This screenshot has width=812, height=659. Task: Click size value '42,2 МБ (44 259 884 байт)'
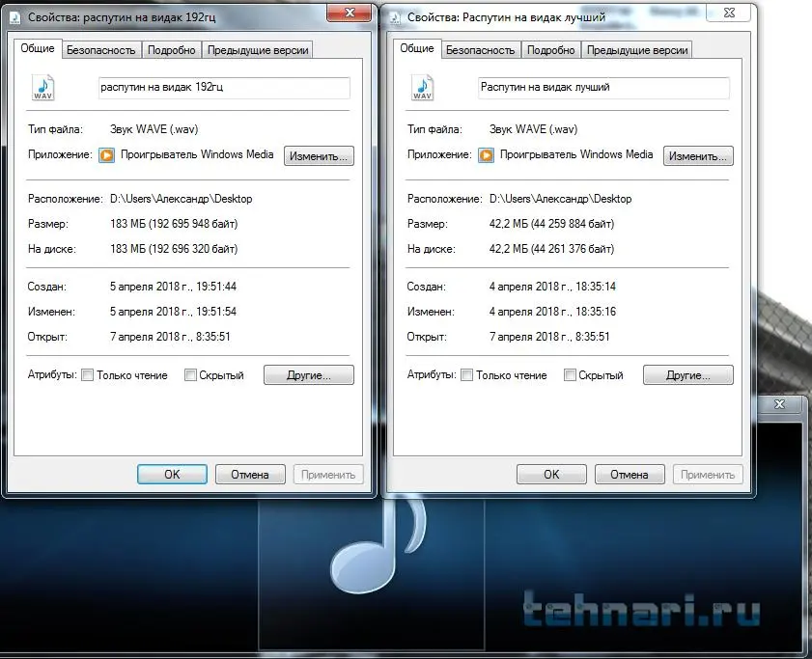coord(551,224)
